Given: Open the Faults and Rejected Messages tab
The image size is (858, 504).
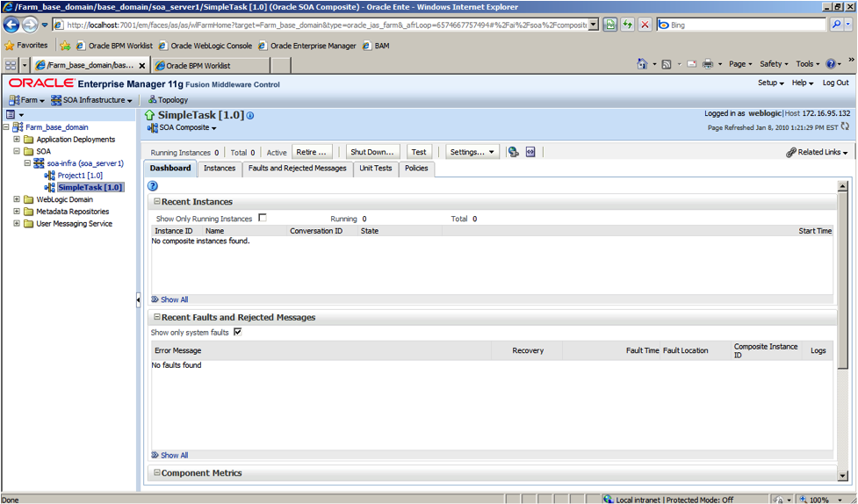Looking at the screenshot, I should click(297, 169).
